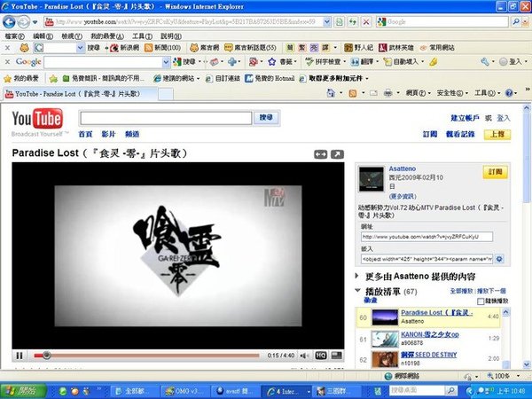Viewport: 532px width, 399px height.
Task: Click the Print icon in command bar
Action: (387, 92)
